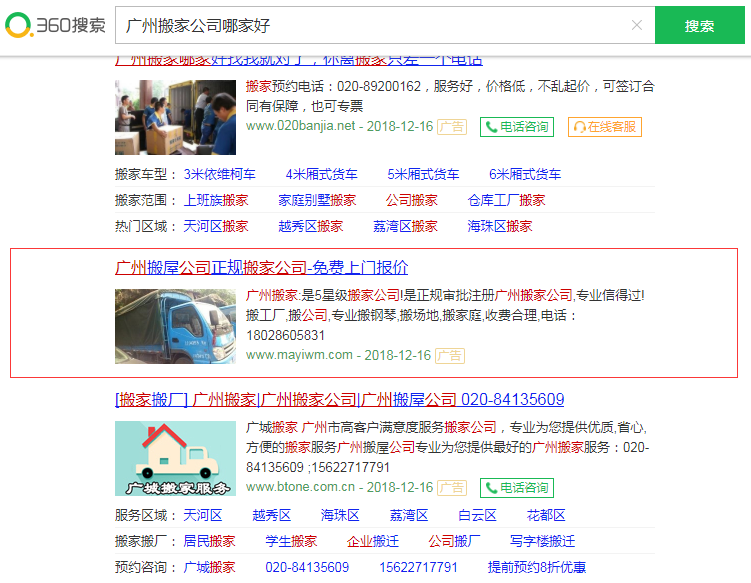Open the 公司搬家 link under 搬家范围
The width and height of the screenshot is (751, 583).
pos(412,200)
